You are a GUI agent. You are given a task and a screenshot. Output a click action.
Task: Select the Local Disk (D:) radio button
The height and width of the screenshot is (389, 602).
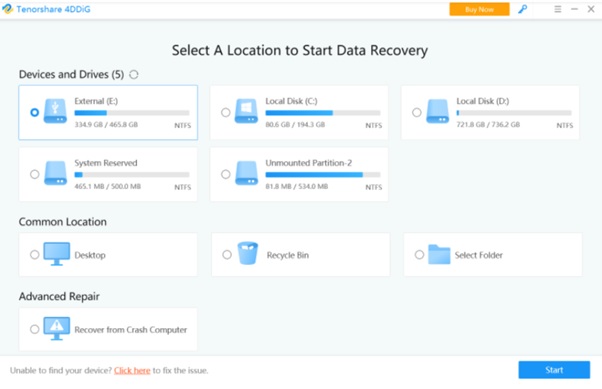pos(417,113)
